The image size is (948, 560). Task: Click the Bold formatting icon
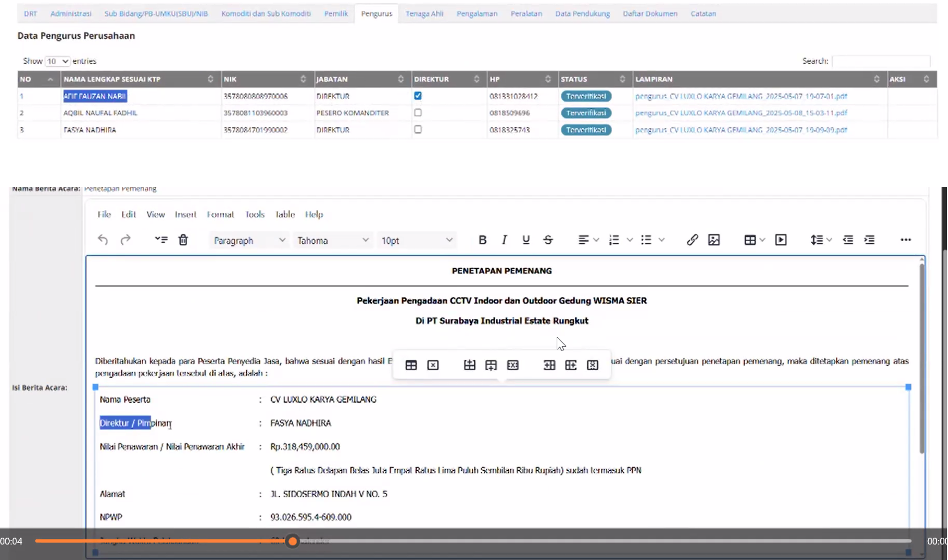(x=482, y=240)
